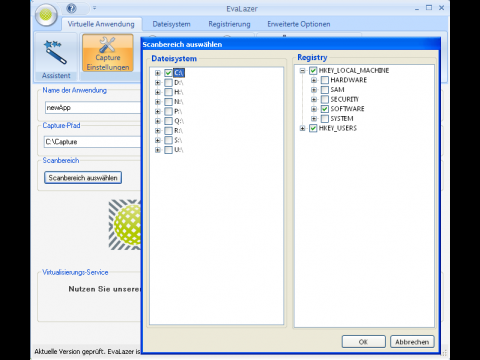This screenshot has height=360, width=480.
Task: Enable the S:\ drive checkbox
Action: coord(168,140)
